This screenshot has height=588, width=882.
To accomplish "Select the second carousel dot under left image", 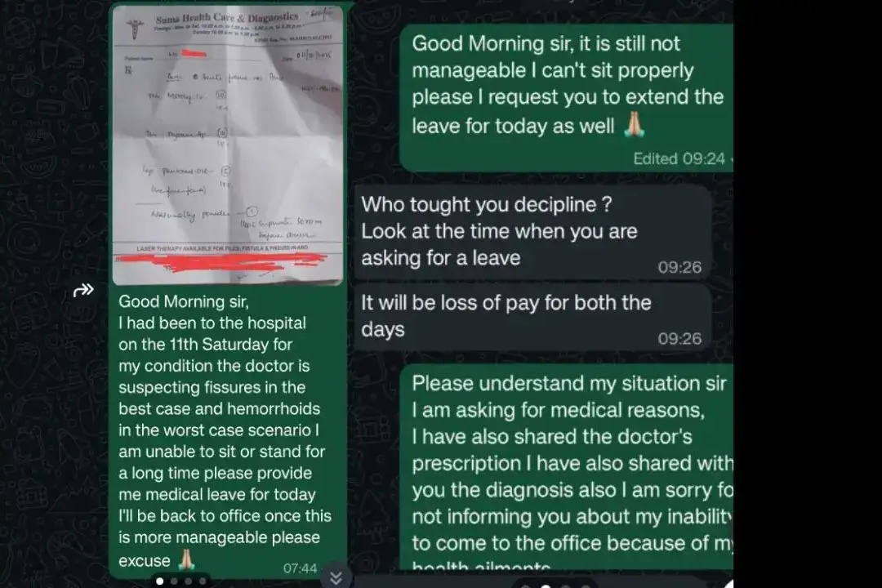I will pyautogui.click(x=174, y=581).
